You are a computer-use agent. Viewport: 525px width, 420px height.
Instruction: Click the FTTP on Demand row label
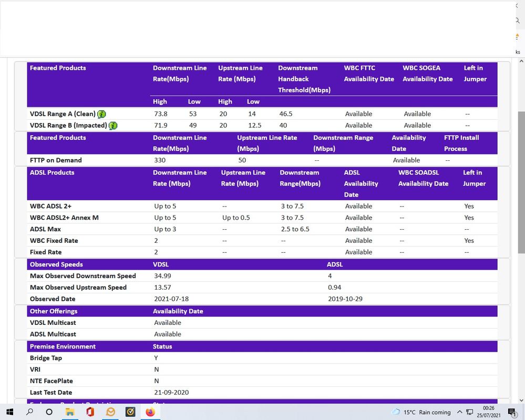click(x=56, y=160)
